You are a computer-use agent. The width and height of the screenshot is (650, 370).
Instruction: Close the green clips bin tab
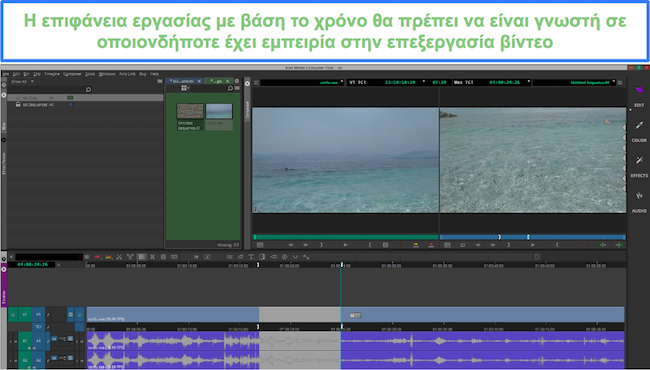point(227,81)
